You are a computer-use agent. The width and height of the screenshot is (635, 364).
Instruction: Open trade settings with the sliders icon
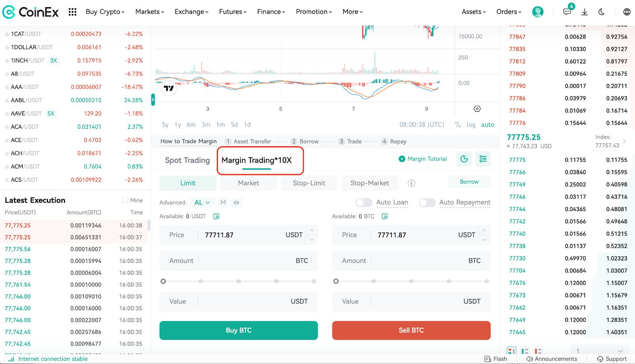pyautogui.click(x=483, y=159)
